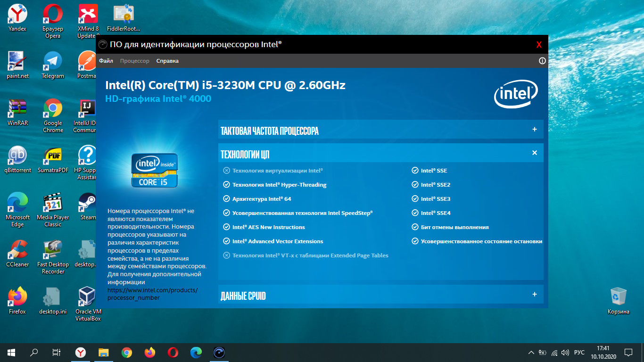Open the Корзина recycle bin icon
Image resolution: width=644 pixels, height=362 pixels.
point(618,301)
